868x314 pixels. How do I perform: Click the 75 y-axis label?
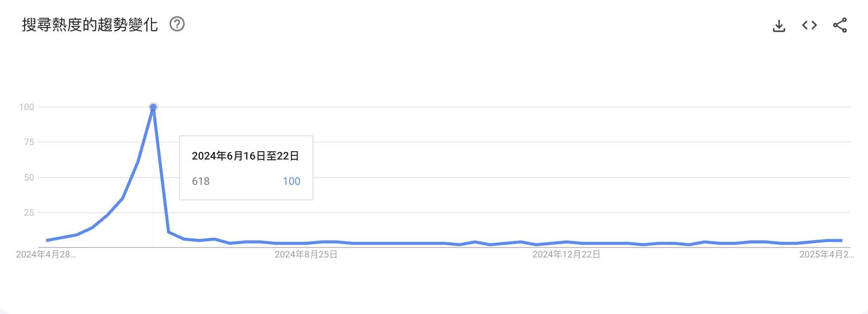[x=29, y=142]
